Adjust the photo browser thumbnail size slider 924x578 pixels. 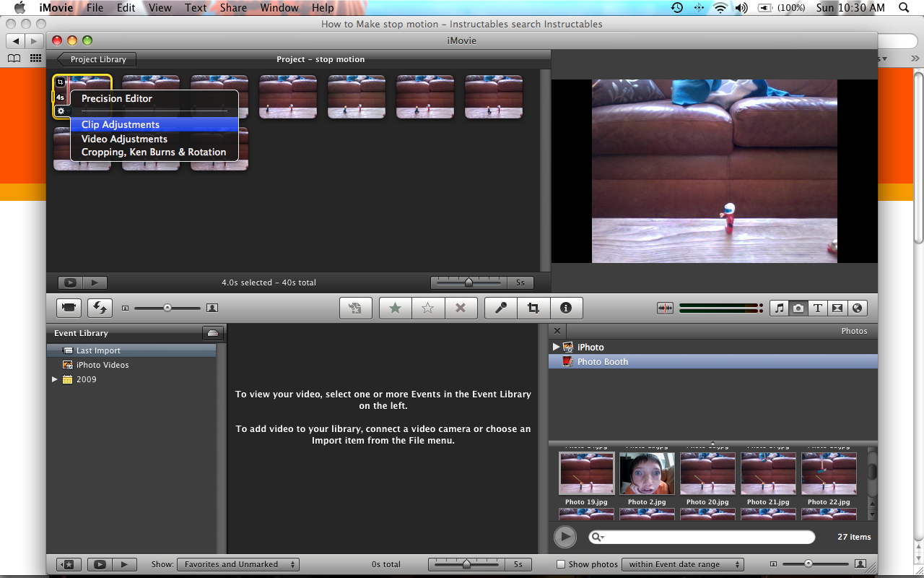808,564
